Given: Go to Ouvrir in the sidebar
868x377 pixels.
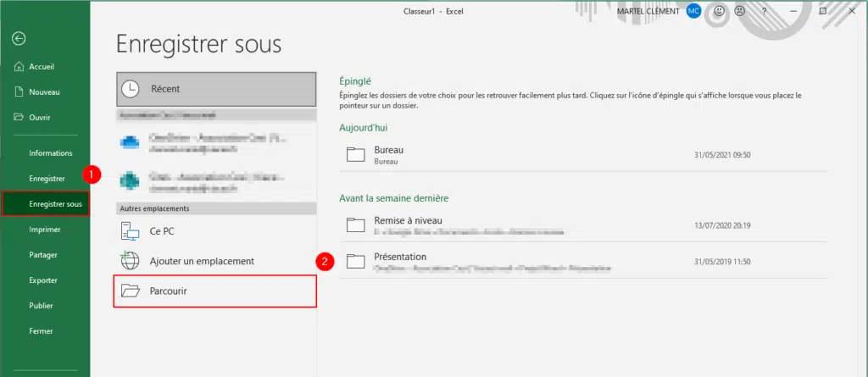Looking at the screenshot, I should point(39,117).
